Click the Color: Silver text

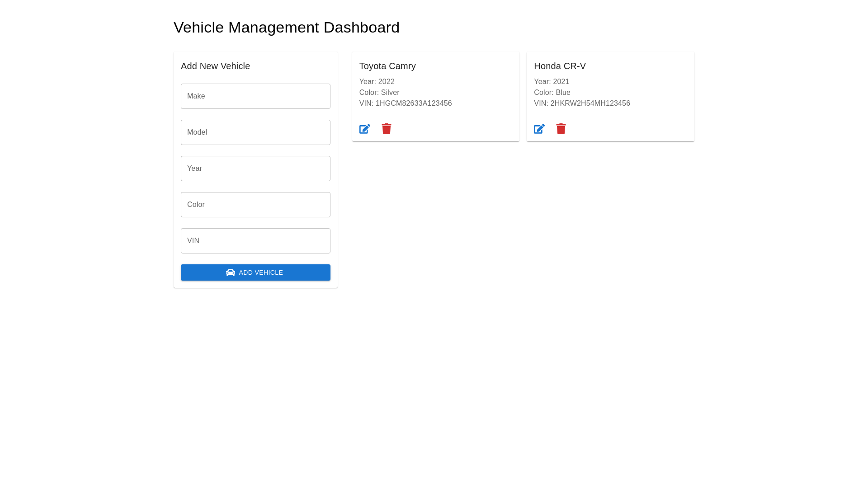tap(379, 93)
